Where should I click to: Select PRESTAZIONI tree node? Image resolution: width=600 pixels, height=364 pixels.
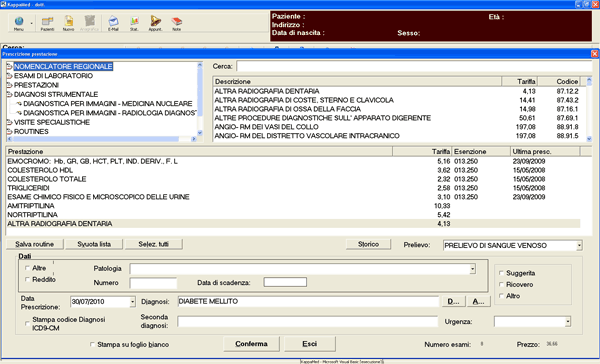click(x=36, y=85)
